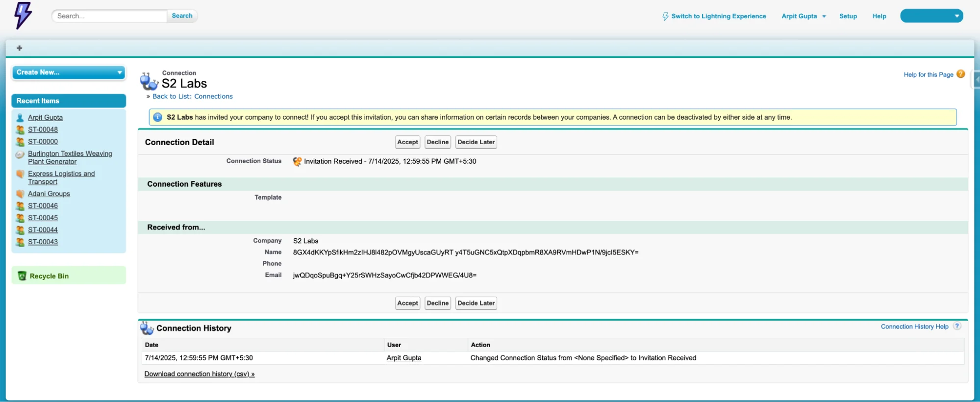
Task: Click the Recycle Bin icon
Action: tap(22, 276)
